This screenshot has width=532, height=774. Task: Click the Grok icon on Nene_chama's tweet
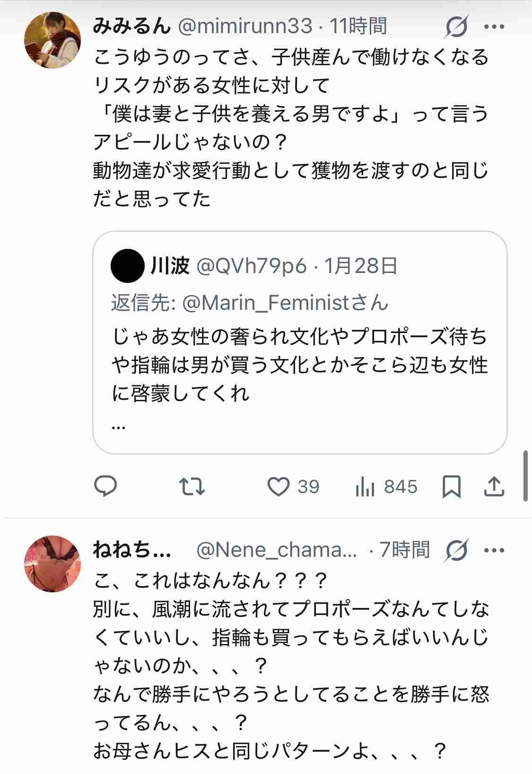pos(456,550)
